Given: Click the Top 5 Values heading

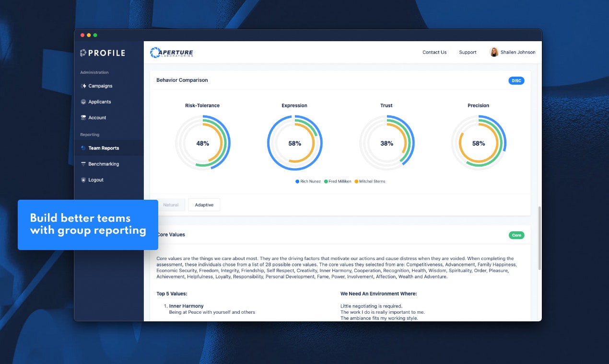Looking at the screenshot, I should tap(172, 294).
